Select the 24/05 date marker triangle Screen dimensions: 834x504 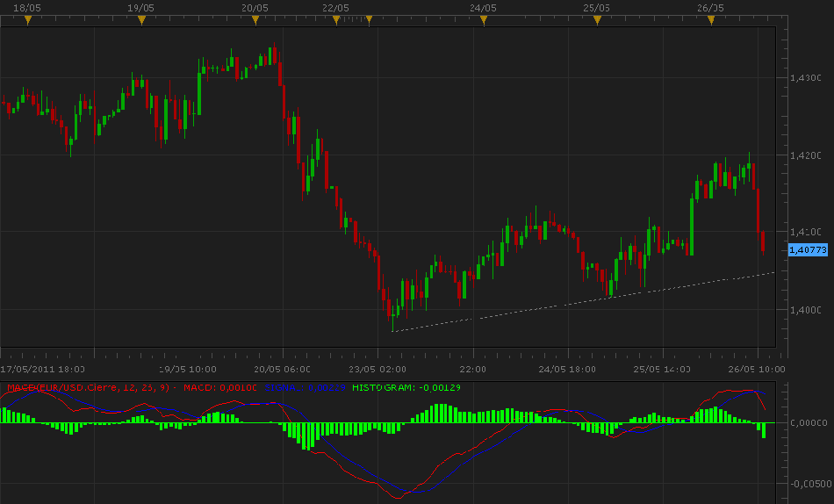pos(483,20)
